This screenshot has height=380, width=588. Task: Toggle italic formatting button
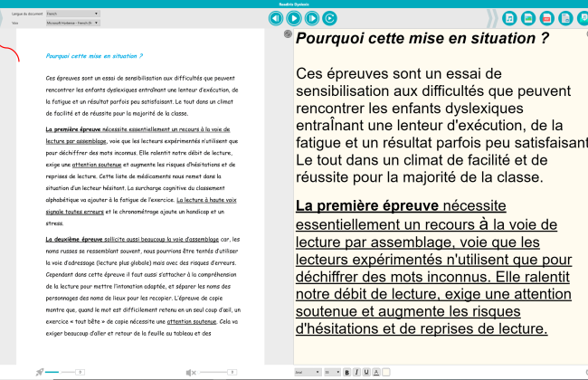click(356, 372)
